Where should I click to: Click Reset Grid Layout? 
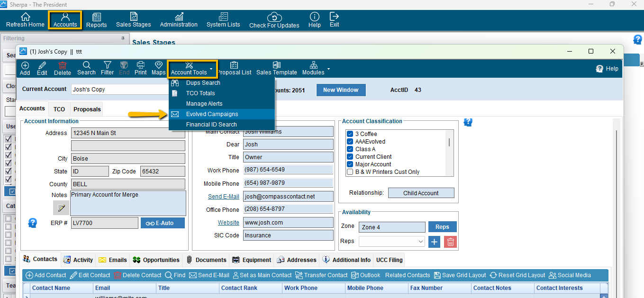(517, 275)
